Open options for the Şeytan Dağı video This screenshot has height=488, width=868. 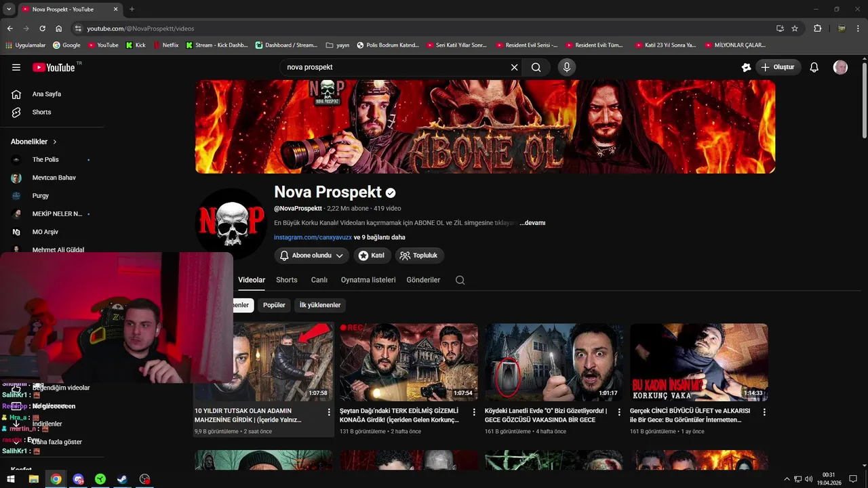tap(474, 412)
